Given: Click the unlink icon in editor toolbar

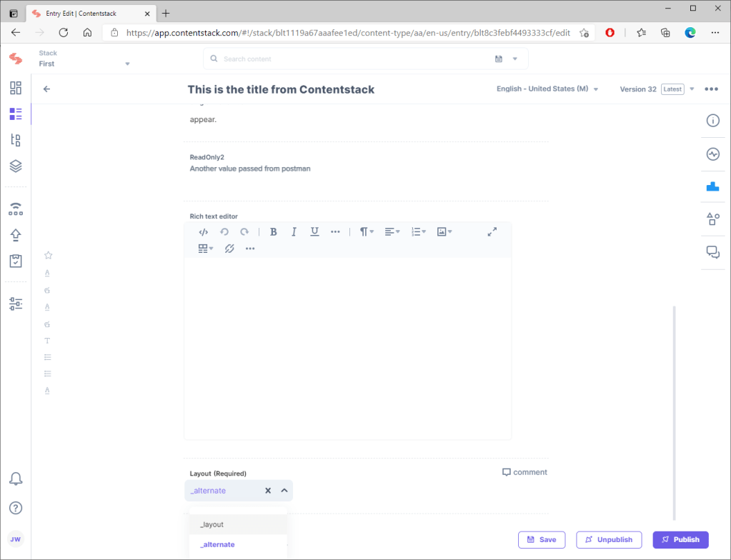Looking at the screenshot, I should 229,249.
